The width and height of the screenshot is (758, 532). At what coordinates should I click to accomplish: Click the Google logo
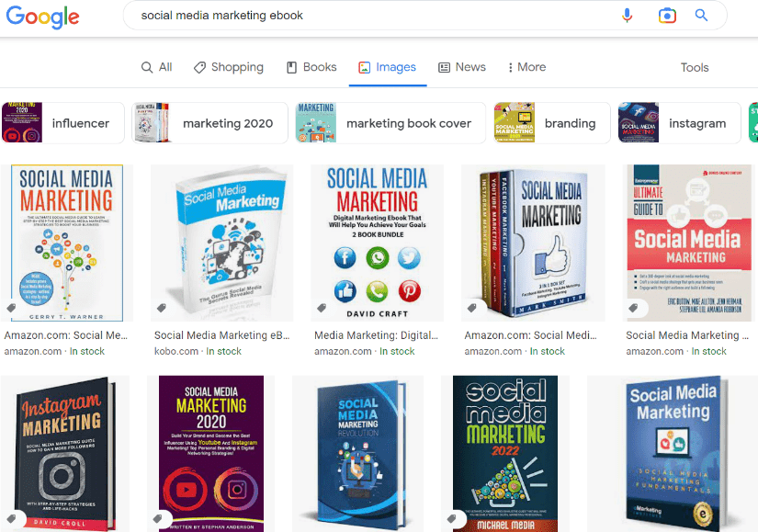tap(42, 17)
